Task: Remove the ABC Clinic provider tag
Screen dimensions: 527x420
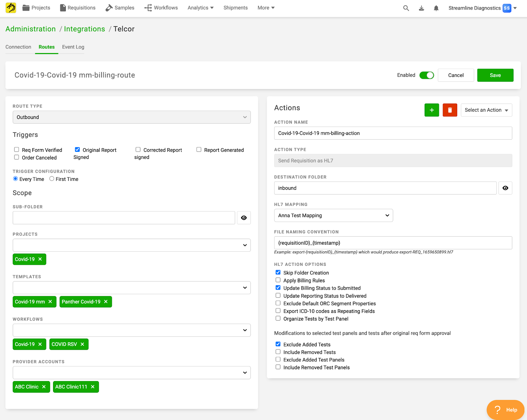Action: point(44,387)
